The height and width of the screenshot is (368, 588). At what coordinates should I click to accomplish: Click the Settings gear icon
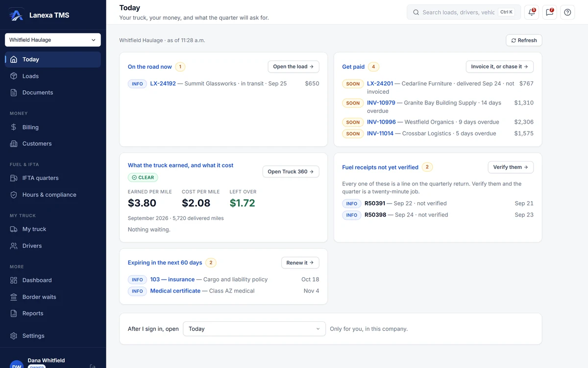point(14,336)
